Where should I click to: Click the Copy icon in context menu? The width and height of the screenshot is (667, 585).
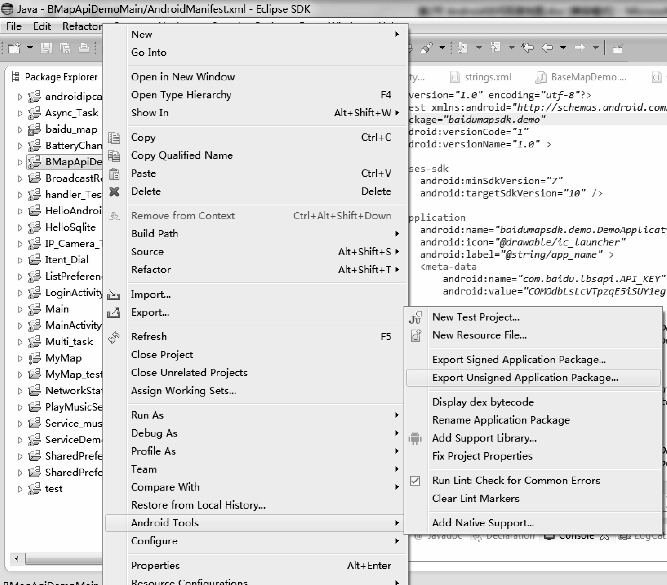coord(114,138)
